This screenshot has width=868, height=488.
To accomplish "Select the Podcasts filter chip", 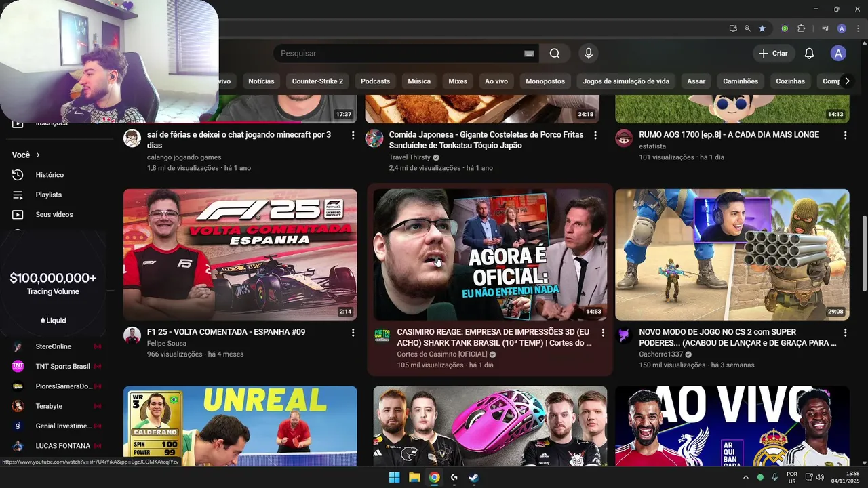I will point(375,81).
